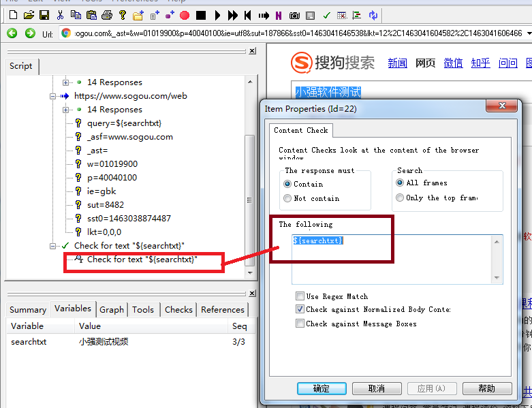Viewport: 532px width, 408px height.
Task: Open the Summary tab
Action: [x=28, y=310]
